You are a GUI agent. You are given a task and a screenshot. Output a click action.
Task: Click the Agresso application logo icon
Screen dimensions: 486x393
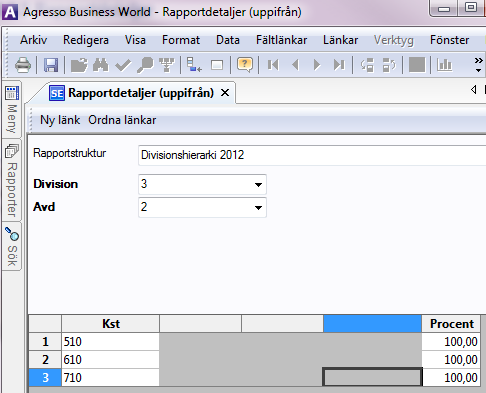pos(10,12)
